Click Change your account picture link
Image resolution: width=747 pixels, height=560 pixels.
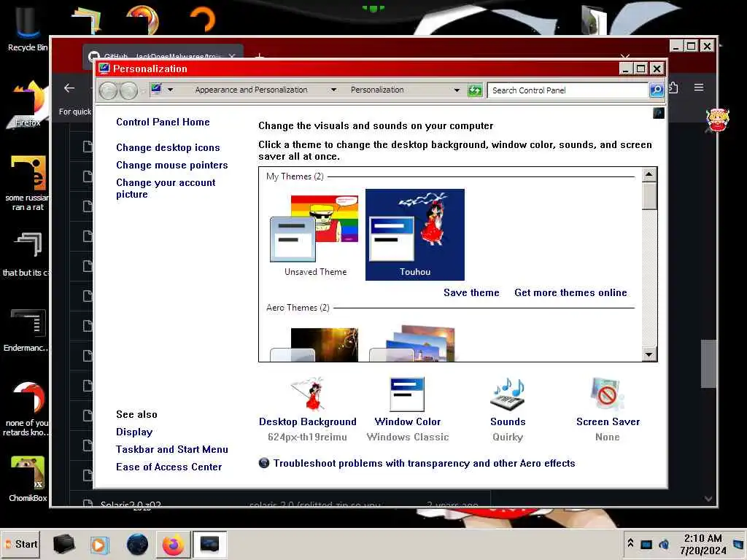tap(166, 188)
